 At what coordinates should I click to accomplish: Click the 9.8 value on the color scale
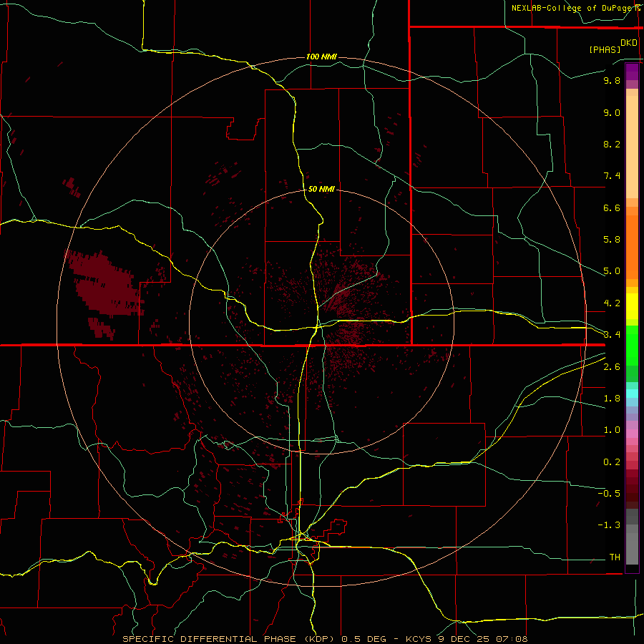coord(612,80)
